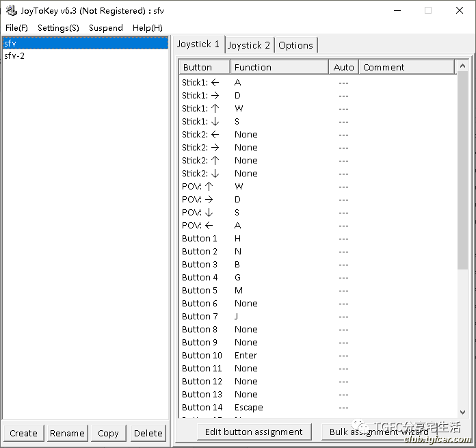Close the JoyToKey window
476x448 pixels.
pos(460,11)
